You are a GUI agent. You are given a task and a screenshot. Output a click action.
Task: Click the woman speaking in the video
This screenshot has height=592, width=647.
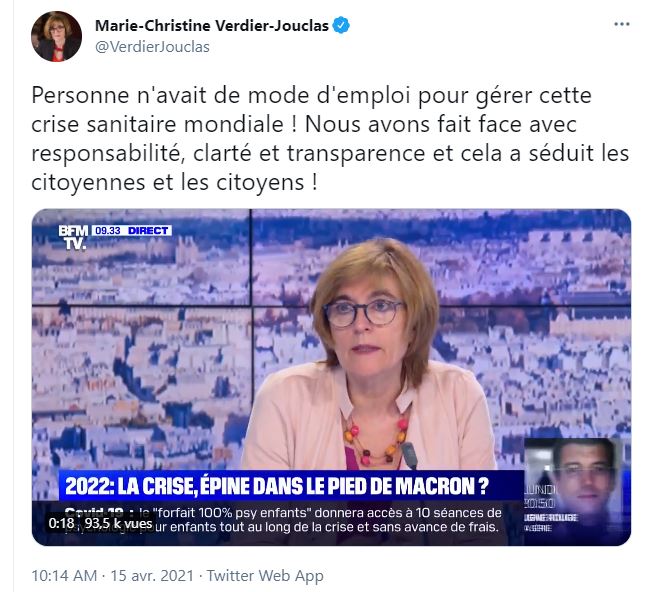pyautogui.click(x=369, y=355)
